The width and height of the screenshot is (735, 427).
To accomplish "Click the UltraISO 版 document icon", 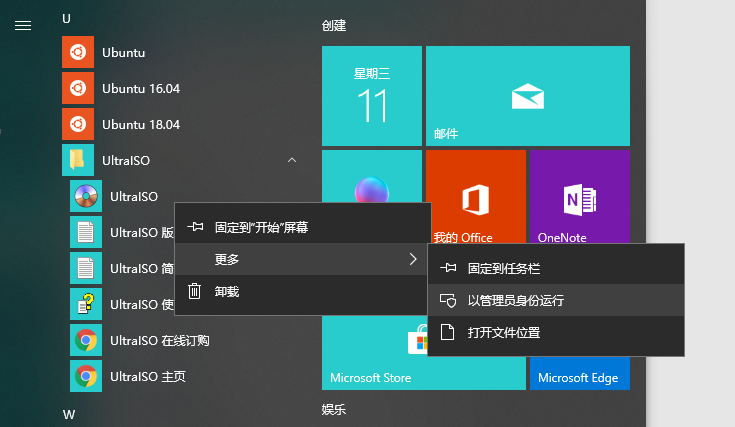I will (x=86, y=232).
